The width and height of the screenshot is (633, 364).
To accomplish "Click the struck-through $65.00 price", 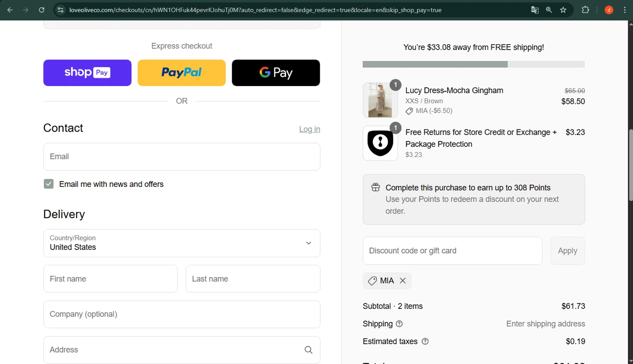I will [575, 91].
